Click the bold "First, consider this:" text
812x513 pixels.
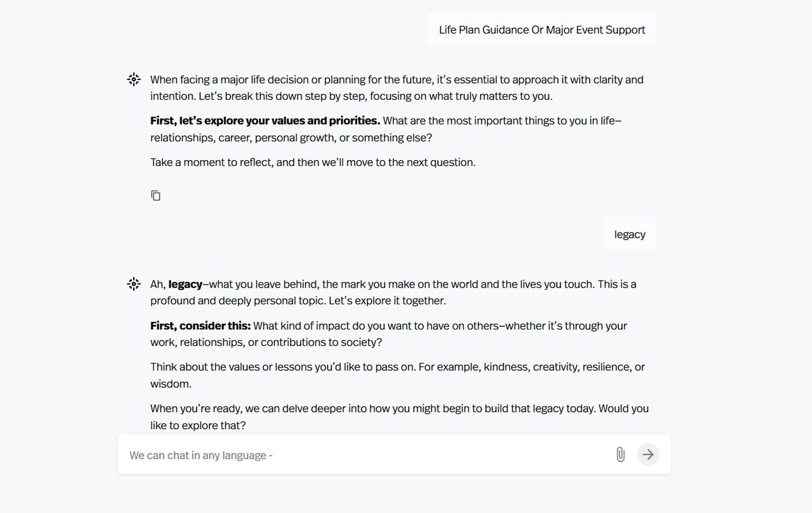point(200,326)
